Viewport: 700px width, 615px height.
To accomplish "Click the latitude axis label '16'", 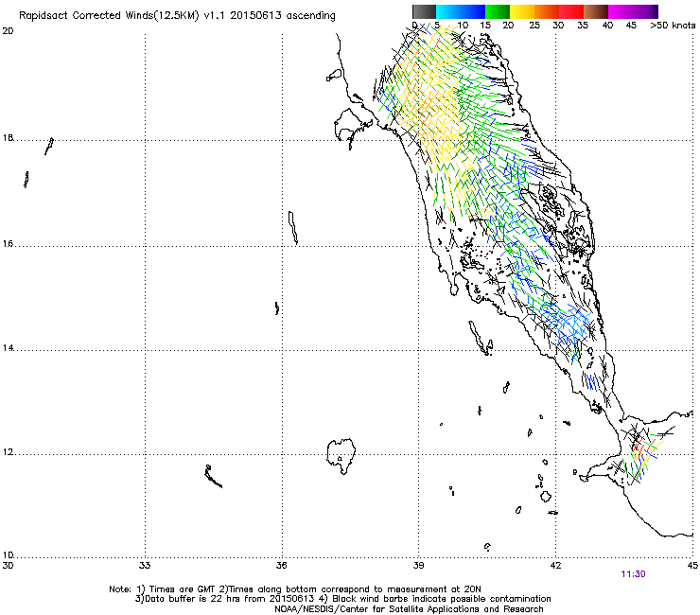I will click(x=8, y=244).
